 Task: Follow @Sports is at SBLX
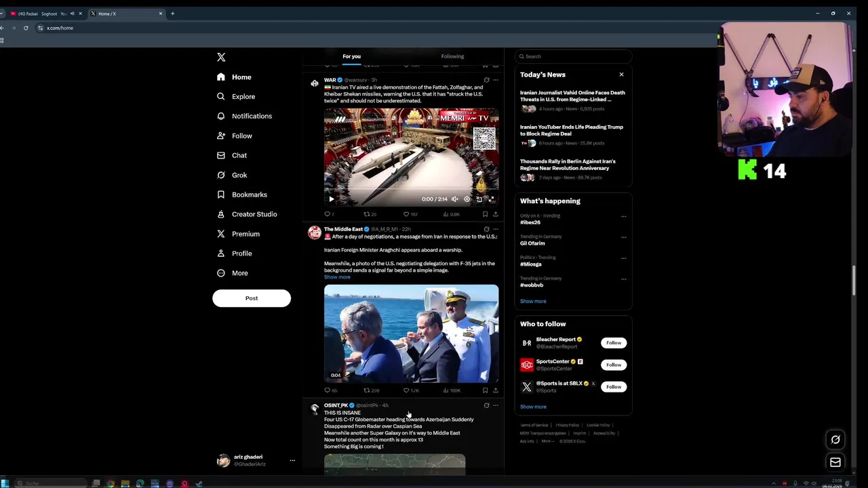click(614, 387)
